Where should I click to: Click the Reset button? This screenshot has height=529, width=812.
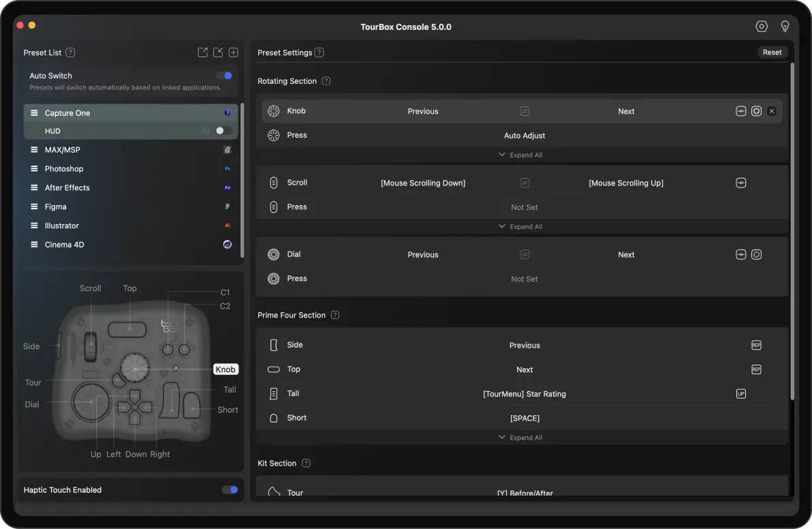click(772, 52)
